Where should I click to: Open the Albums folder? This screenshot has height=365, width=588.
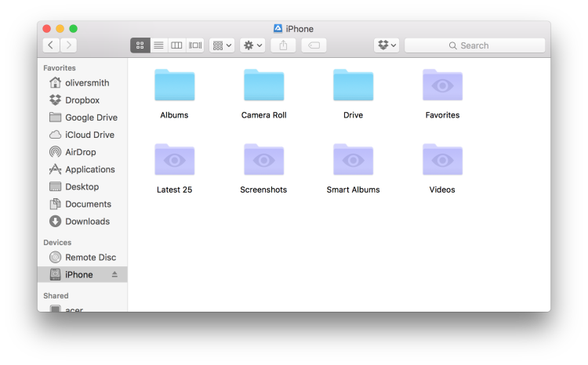click(174, 85)
